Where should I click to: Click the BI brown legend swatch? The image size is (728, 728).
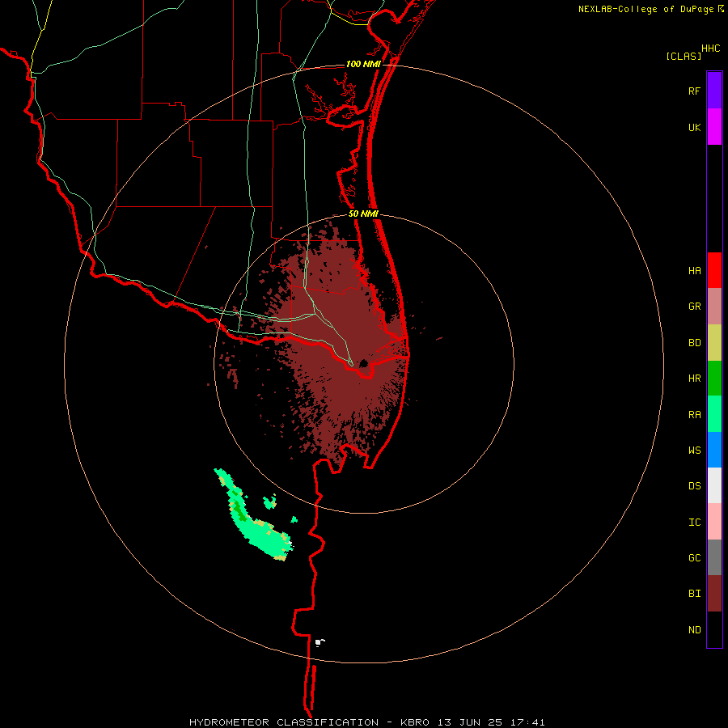(x=714, y=594)
